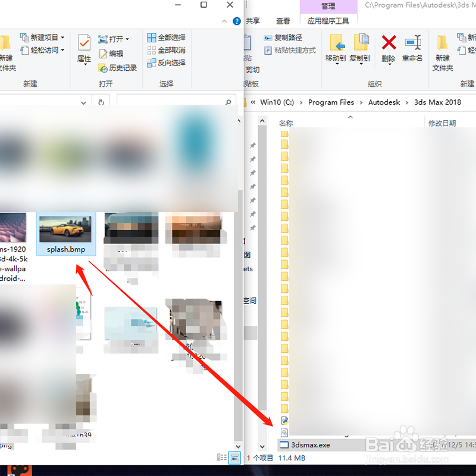Sort by the 名称 (Name) column header

(x=286, y=123)
